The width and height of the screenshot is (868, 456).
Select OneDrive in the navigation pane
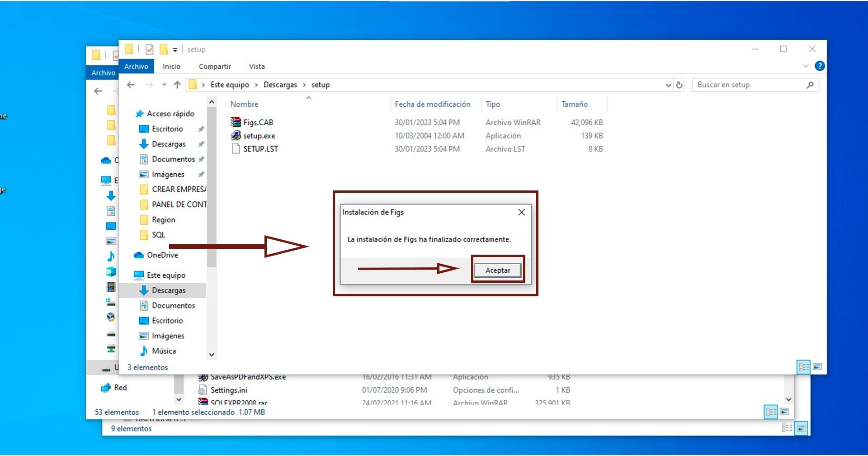coord(162,255)
